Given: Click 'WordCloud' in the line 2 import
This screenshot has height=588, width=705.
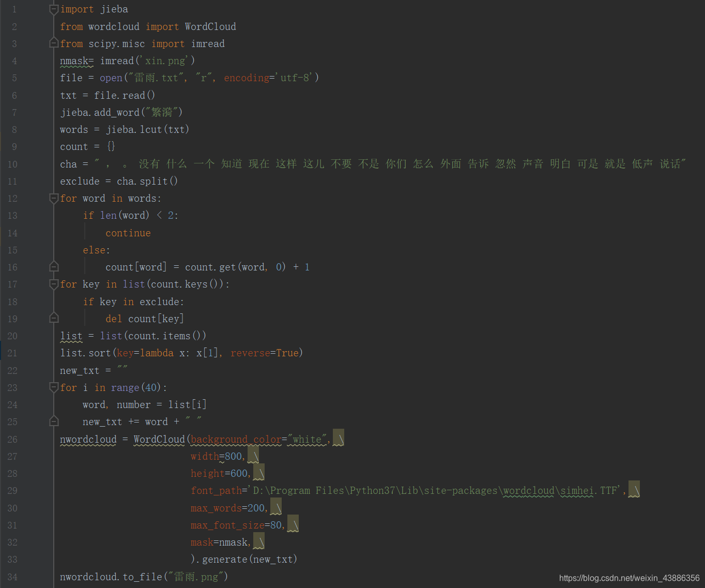Looking at the screenshot, I should 210,26.
